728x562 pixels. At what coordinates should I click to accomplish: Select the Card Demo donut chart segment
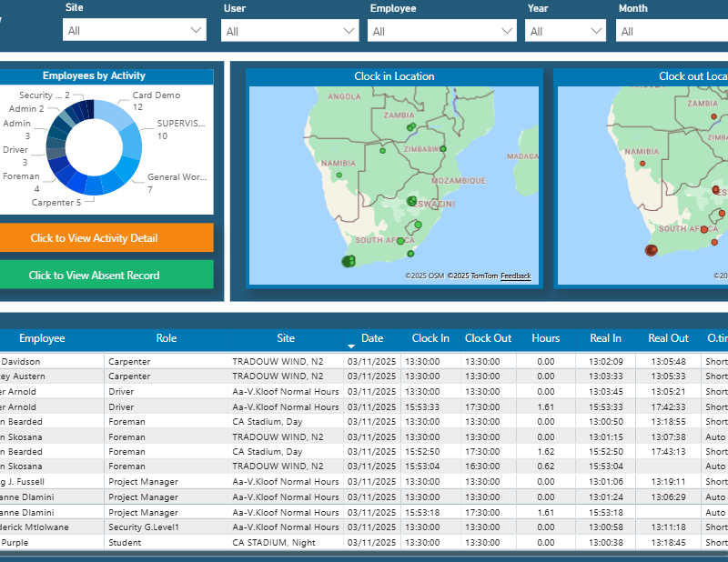tap(111, 114)
